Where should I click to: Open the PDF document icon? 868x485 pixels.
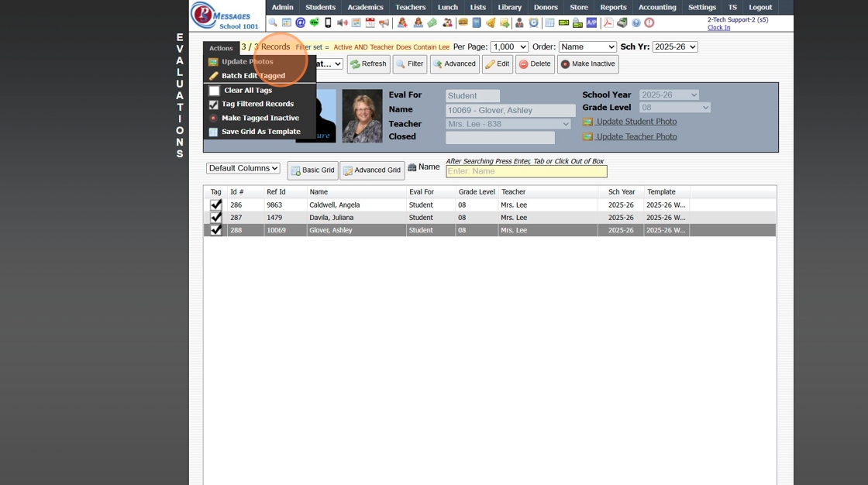pos(608,22)
